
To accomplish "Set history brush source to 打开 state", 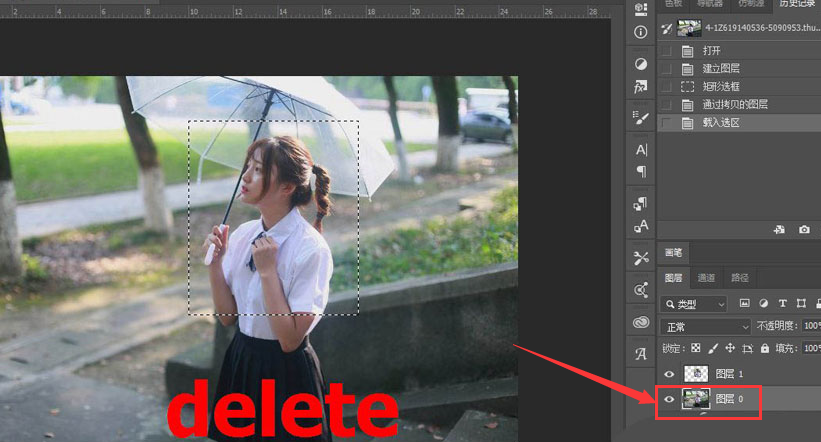I will (x=667, y=51).
